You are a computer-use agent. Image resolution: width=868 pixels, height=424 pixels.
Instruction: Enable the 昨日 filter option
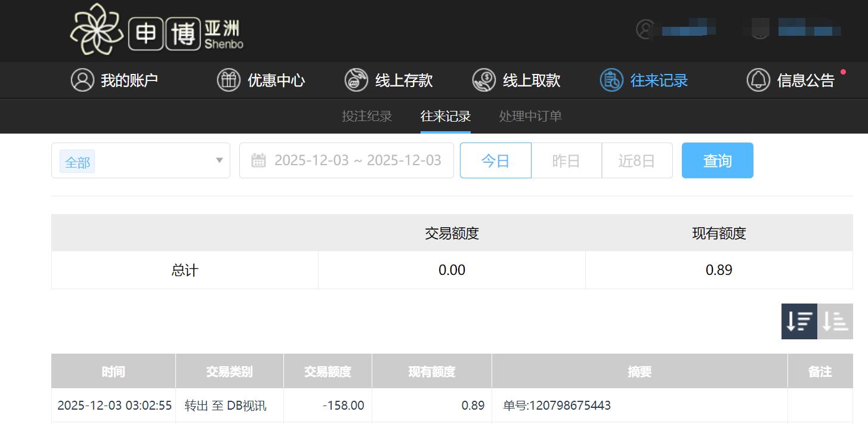pyautogui.click(x=566, y=160)
